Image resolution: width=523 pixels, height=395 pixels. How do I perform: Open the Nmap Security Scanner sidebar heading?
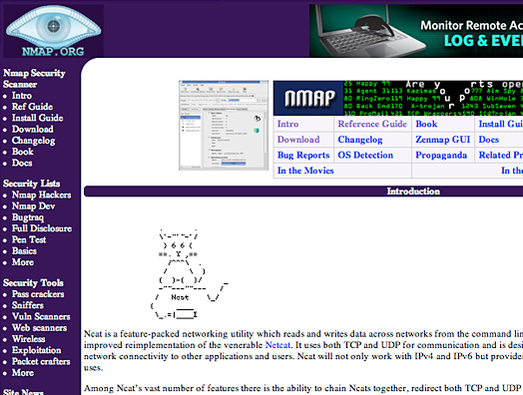34,78
